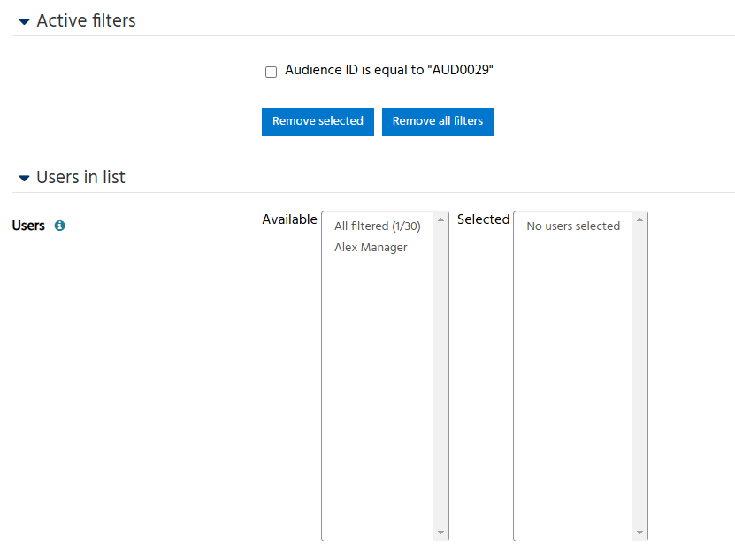Click the Selected list scroll down arrow

639,533
